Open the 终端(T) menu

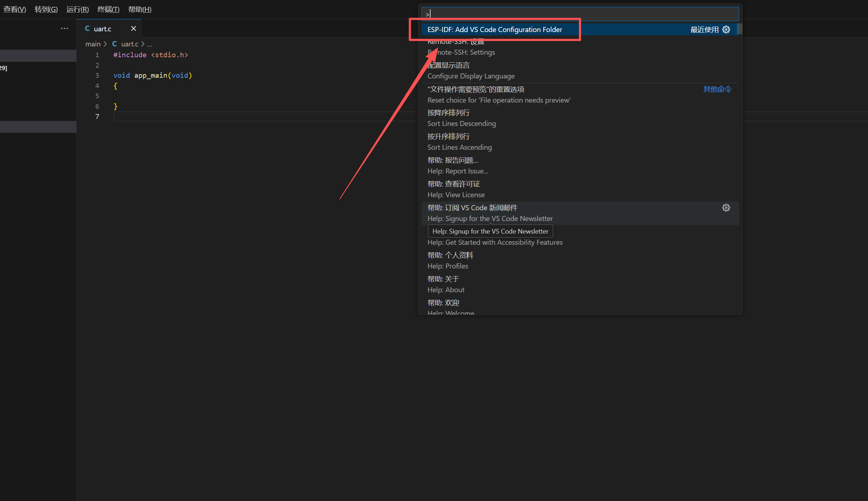[108, 9]
